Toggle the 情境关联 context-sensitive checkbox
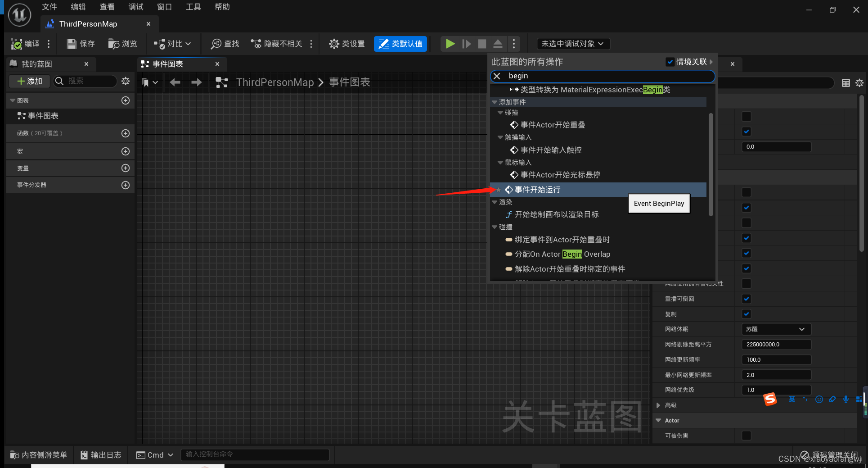The image size is (868, 468). click(670, 62)
